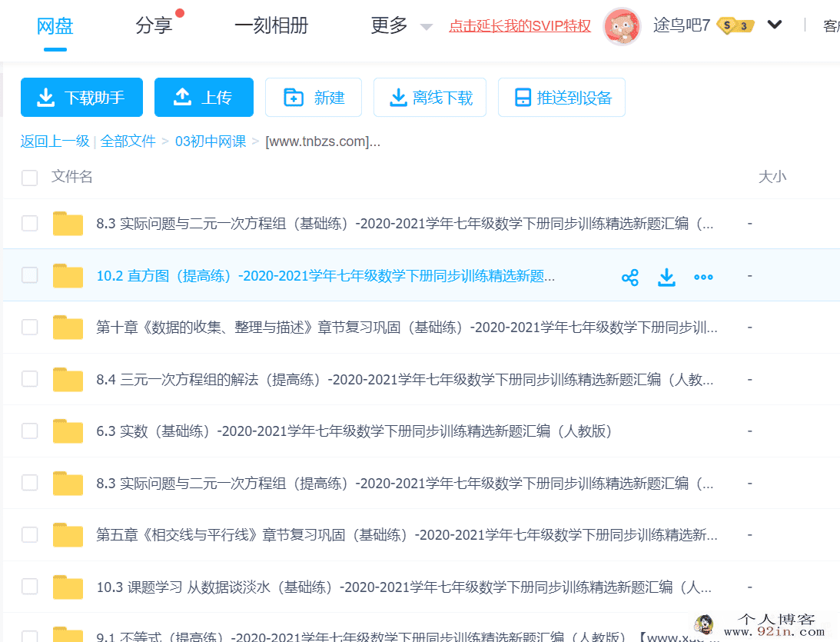Click the folder icon of 8.4 三元一次方程组 row
The image size is (840, 642).
click(x=68, y=379)
